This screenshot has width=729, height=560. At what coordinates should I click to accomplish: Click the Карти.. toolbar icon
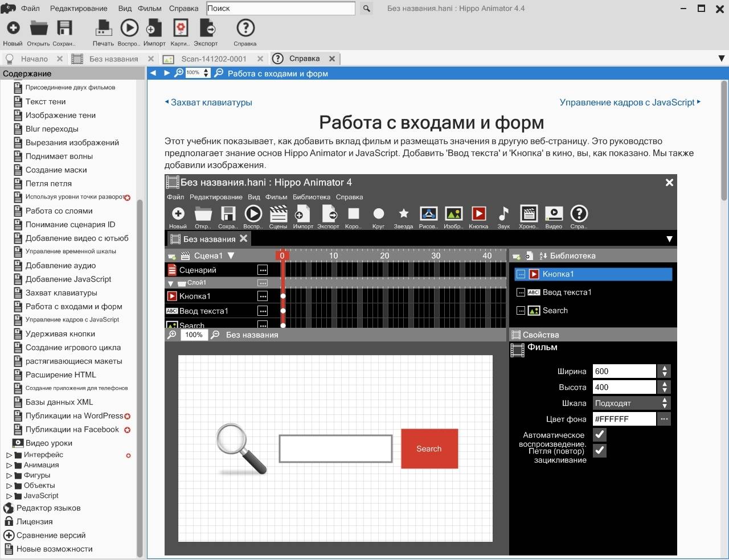coord(181,28)
